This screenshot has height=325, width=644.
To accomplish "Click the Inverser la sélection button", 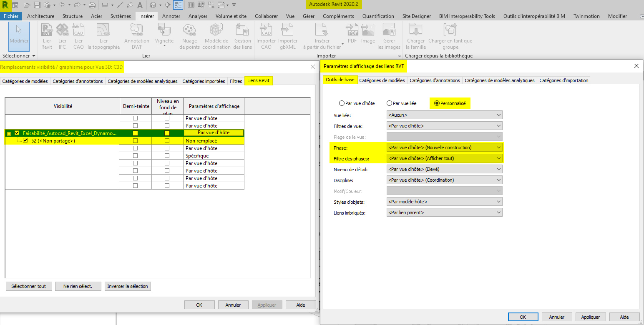I will [x=127, y=286].
